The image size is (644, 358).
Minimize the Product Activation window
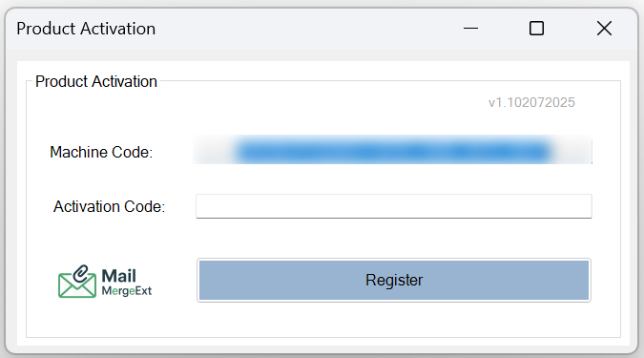(x=470, y=29)
